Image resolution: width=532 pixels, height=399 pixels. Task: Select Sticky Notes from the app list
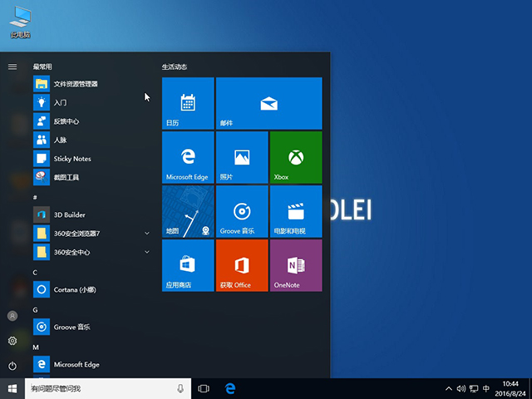coord(71,158)
